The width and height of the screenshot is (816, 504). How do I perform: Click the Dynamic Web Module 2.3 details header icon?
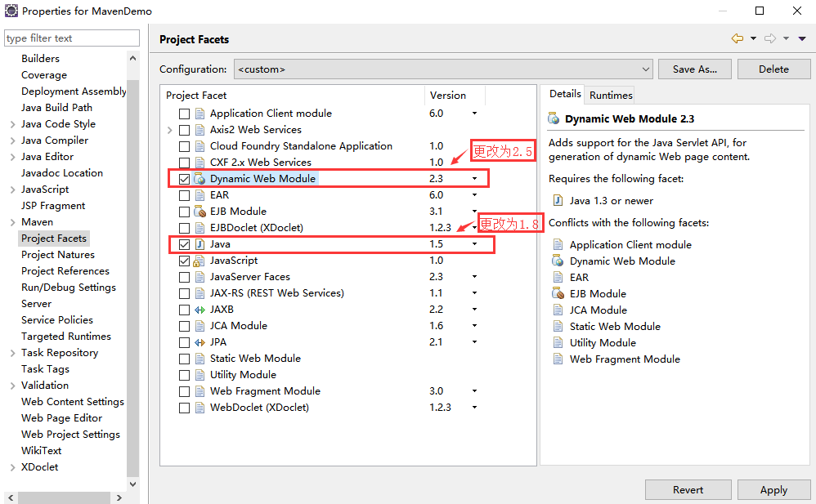click(554, 118)
